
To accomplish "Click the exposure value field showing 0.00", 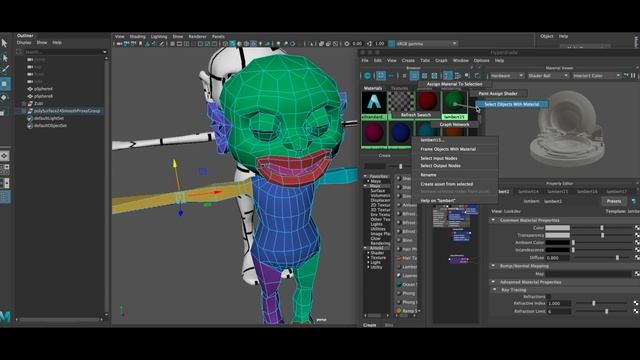I will point(357,44).
